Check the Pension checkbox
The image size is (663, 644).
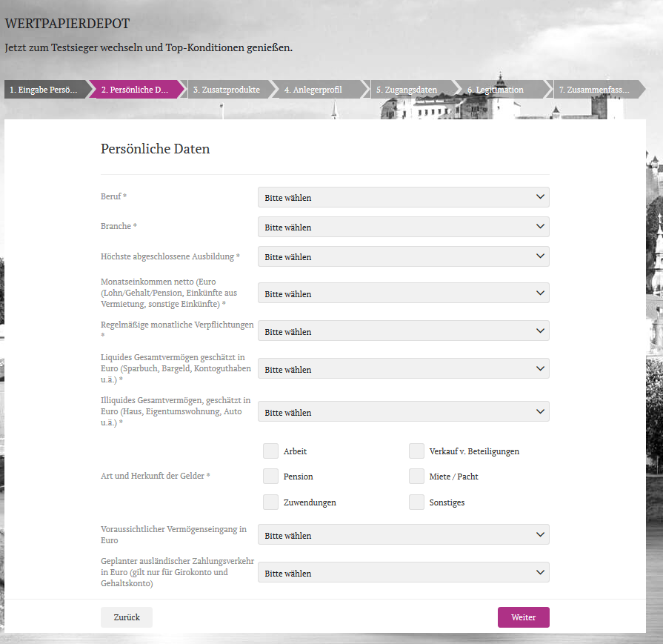[x=270, y=476]
